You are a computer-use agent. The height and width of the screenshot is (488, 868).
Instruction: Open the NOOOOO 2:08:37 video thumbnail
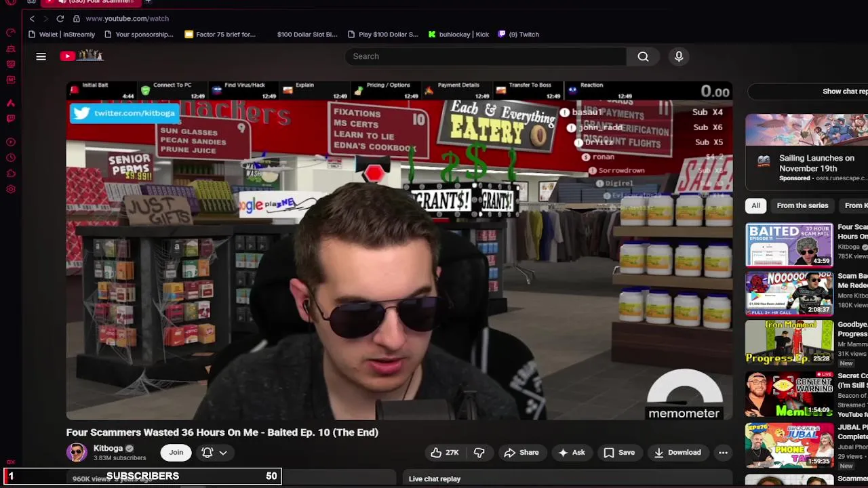point(789,293)
